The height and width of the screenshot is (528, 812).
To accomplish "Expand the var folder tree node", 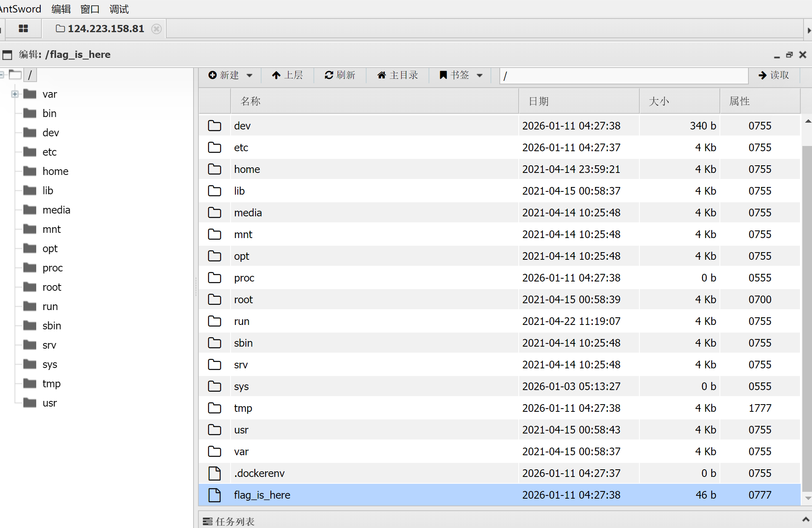I will (15, 94).
